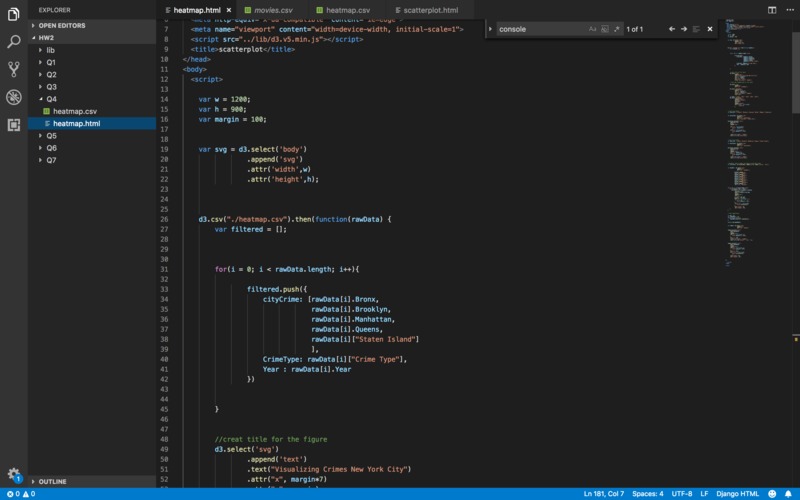The width and height of the screenshot is (800, 500).
Task: Toggle Match Case in find widget
Action: 592,29
